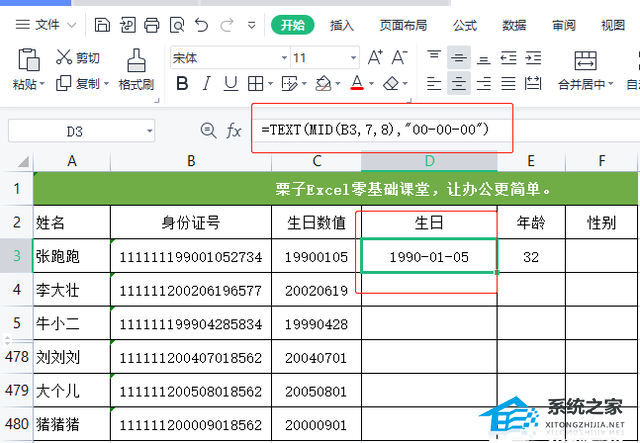Toggle Bold formatting
640x443 pixels.
[x=180, y=84]
